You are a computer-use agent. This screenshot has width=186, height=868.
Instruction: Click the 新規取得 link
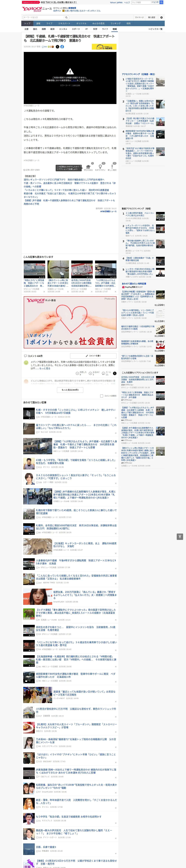[72, 8]
